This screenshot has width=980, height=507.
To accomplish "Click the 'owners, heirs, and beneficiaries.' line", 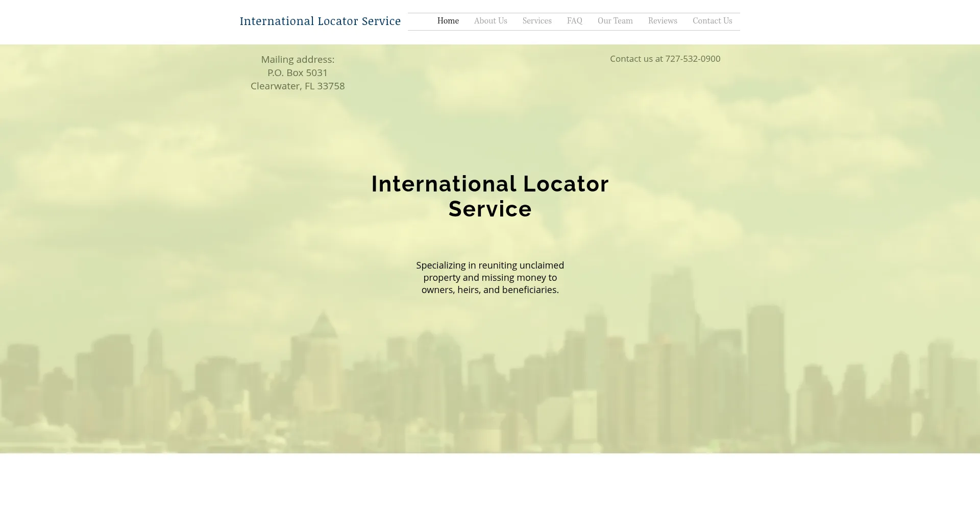I will (489, 290).
